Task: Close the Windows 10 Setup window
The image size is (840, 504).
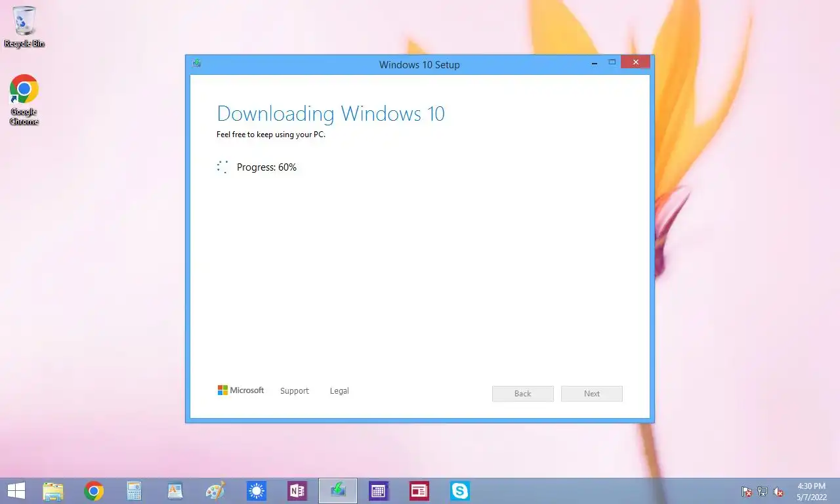Action: pos(635,62)
